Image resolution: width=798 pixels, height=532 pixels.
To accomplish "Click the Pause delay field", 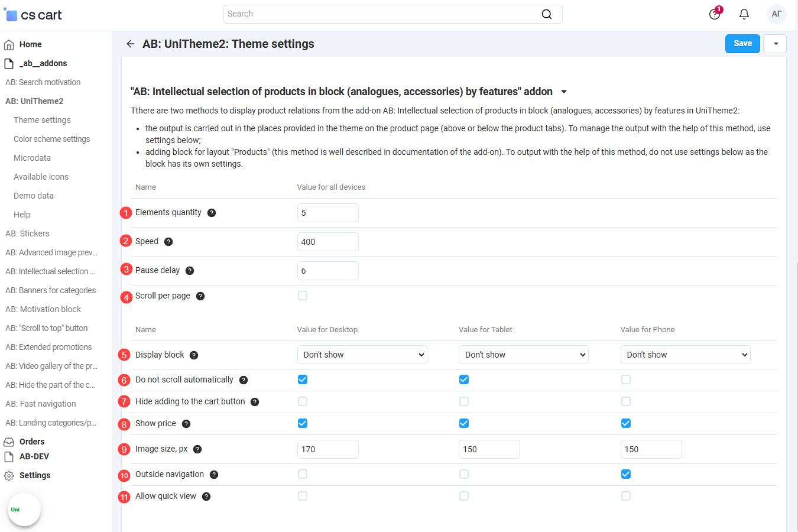I will pos(328,271).
